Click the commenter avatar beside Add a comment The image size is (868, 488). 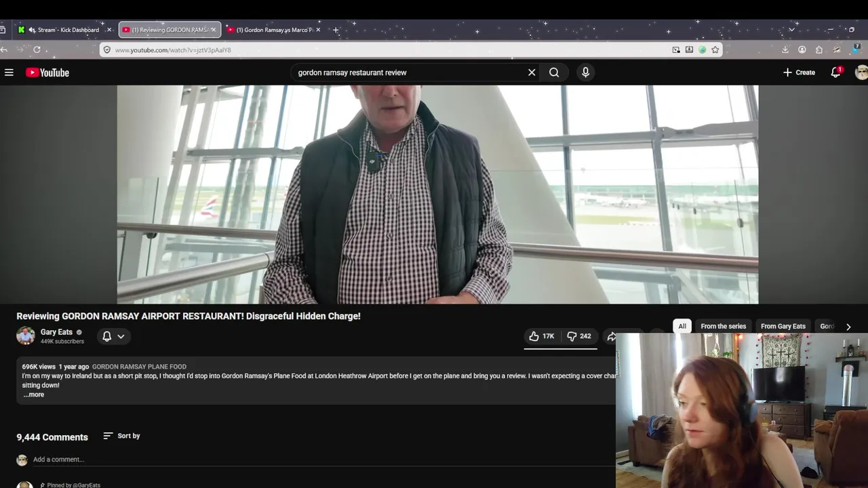coord(22,460)
